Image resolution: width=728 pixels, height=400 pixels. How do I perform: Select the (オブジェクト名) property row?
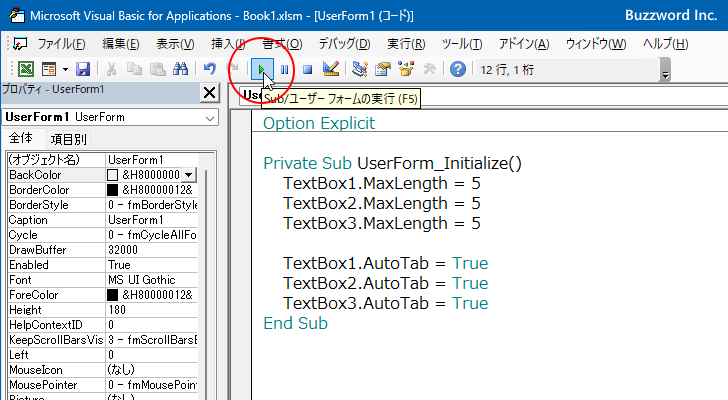pyautogui.click(x=103, y=160)
